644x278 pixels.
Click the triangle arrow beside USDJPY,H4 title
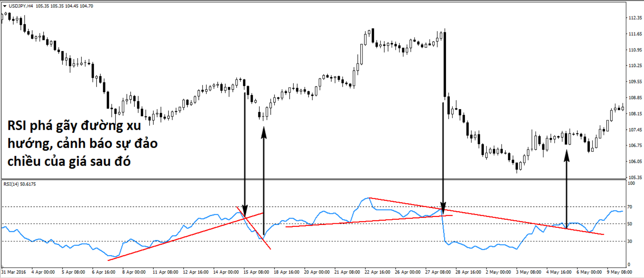[x=5, y=6]
